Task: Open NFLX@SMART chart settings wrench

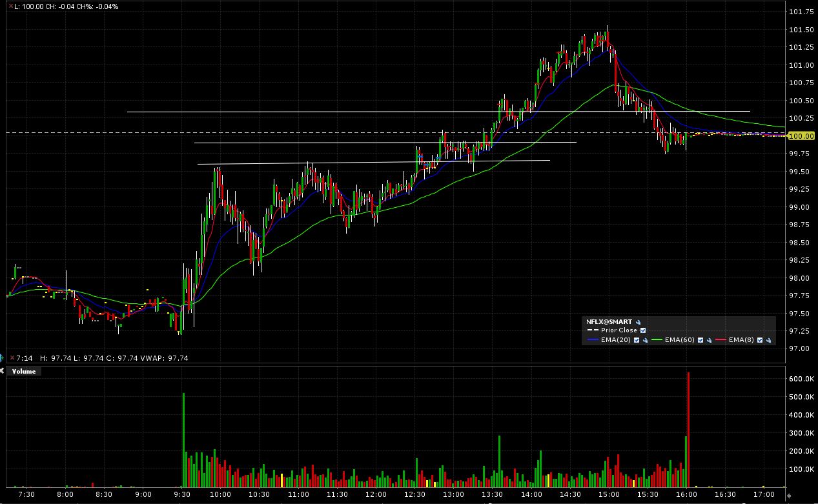Action: [x=638, y=322]
